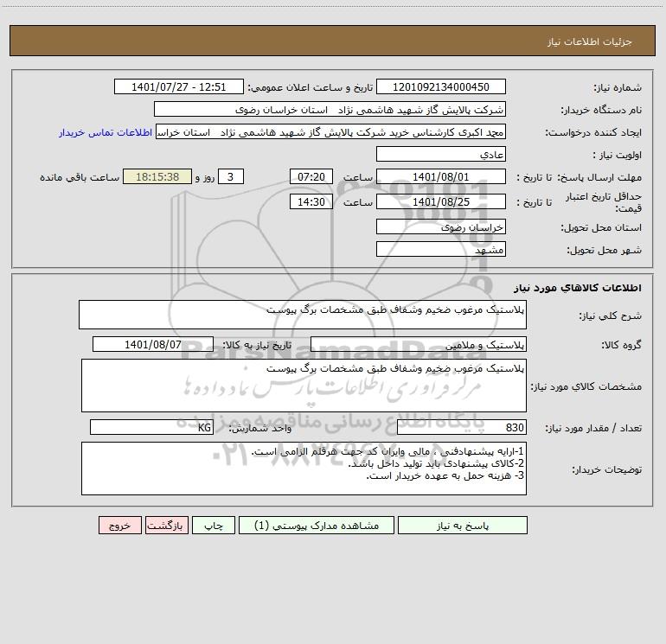Click the validity time field 14:30

[311, 201]
